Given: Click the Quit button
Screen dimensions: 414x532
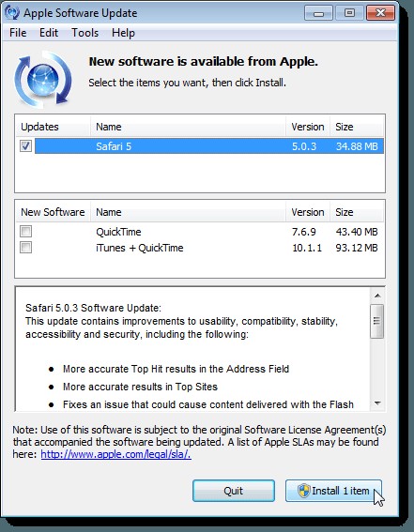Looking at the screenshot, I should [x=234, y=491].
